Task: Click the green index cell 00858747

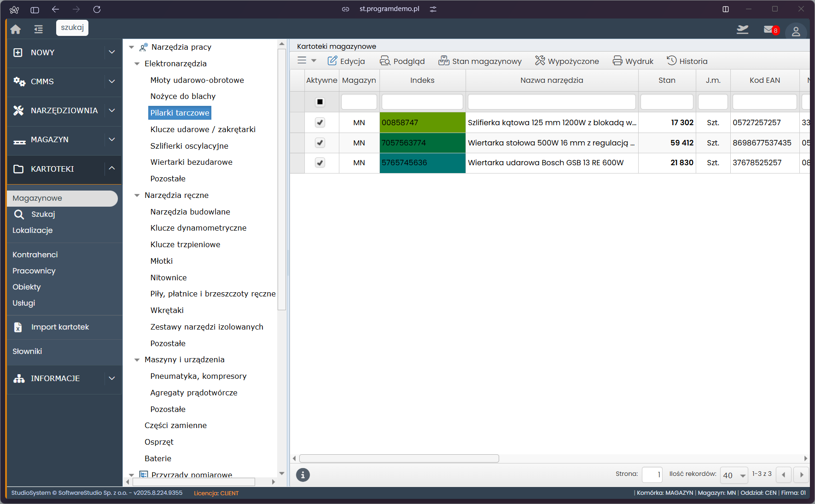Action: point(422,122)
